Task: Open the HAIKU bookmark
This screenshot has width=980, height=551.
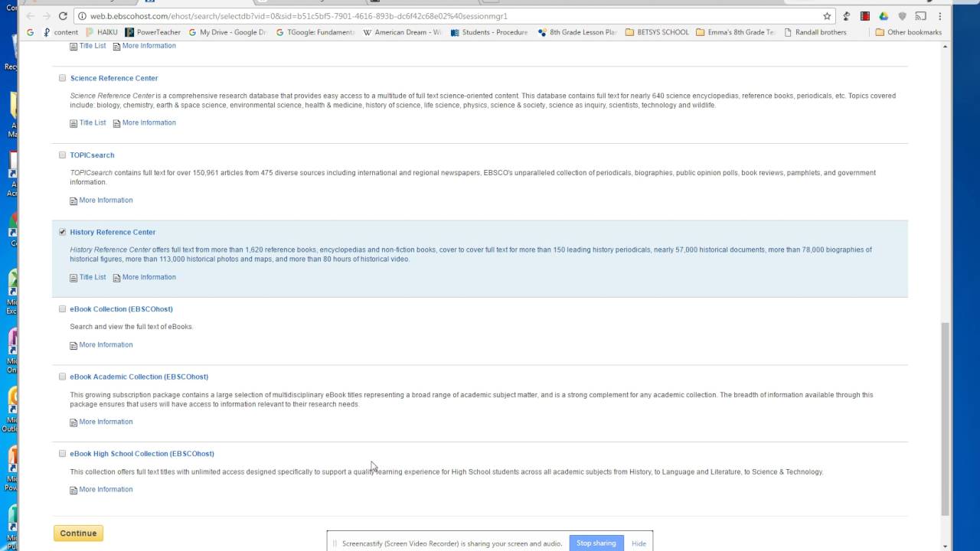Action: 101,32
